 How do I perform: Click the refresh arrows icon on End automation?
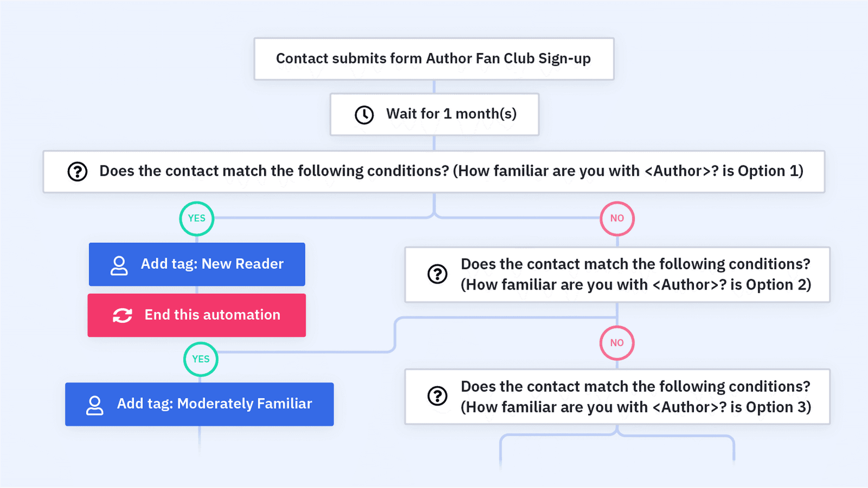123,316
